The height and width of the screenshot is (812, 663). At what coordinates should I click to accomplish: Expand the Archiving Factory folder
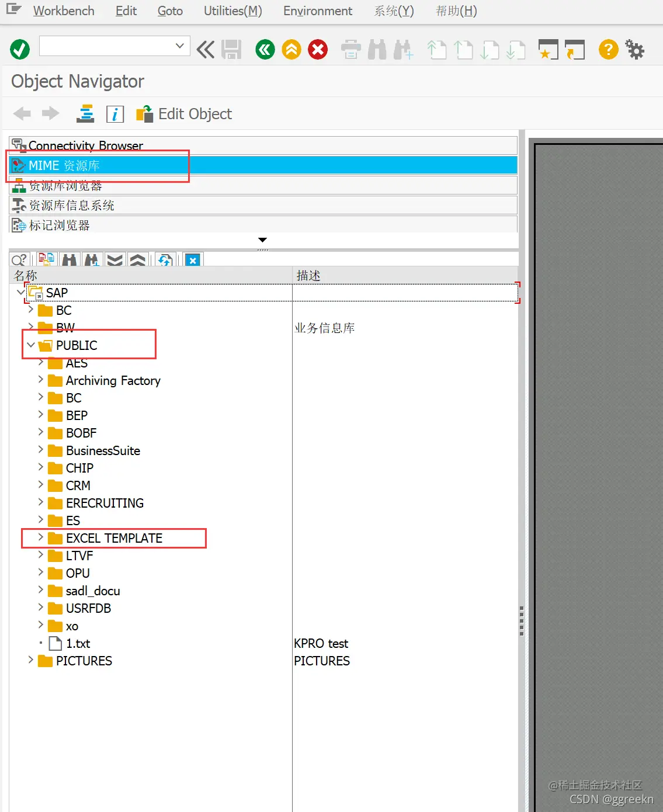pos(40,380)
